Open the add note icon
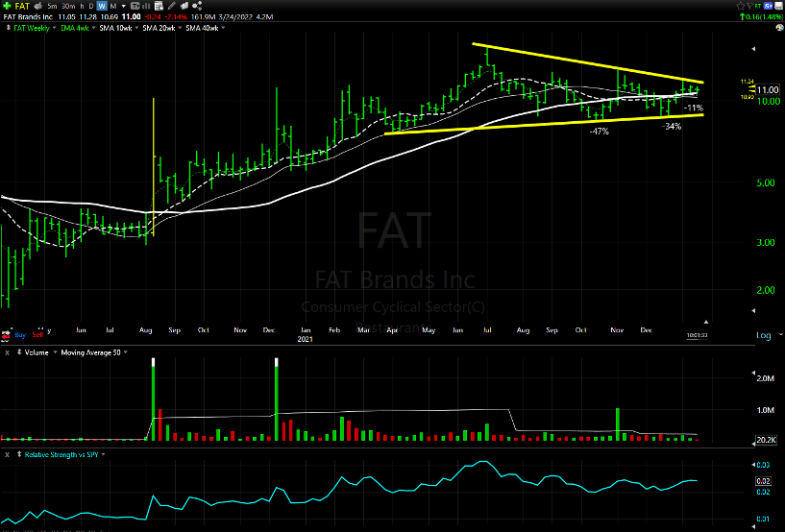Screen dimensions: 785x532 tap(159, 6)
